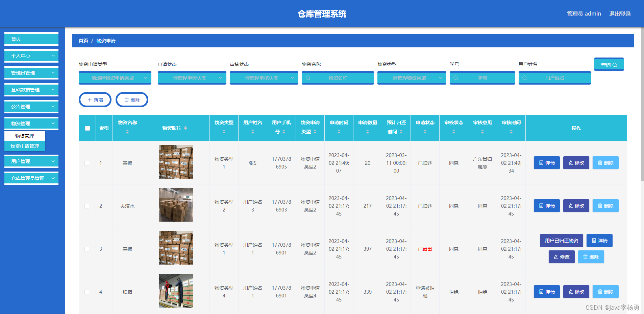This screenshot has height=314, width=644.
Task: Open the 审核状态 filter dropdown
Action: [264, 78]
